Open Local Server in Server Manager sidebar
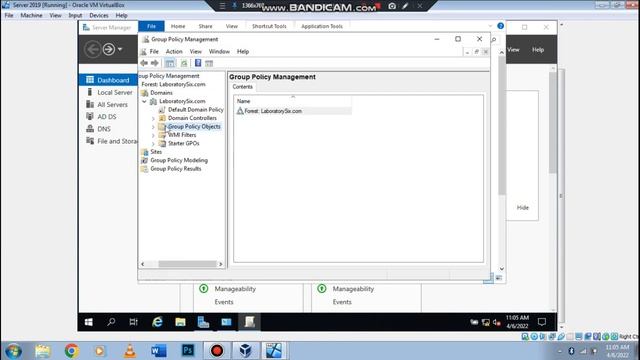Image resolution: width=640 pixels, height=360 pixels. click(x=115, y=93)
